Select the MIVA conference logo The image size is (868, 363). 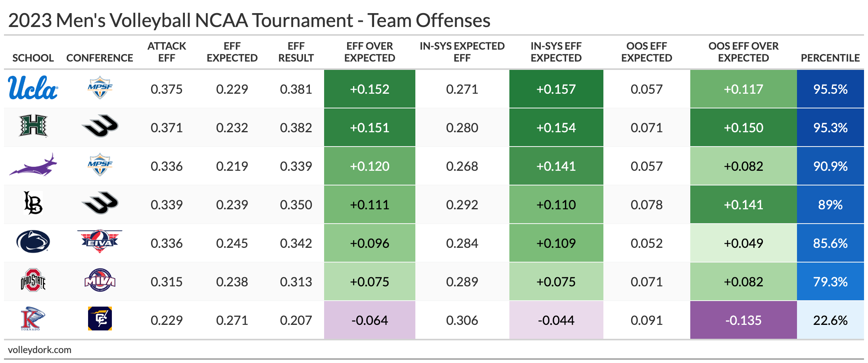pyautogui.click(x=100, y=280)
